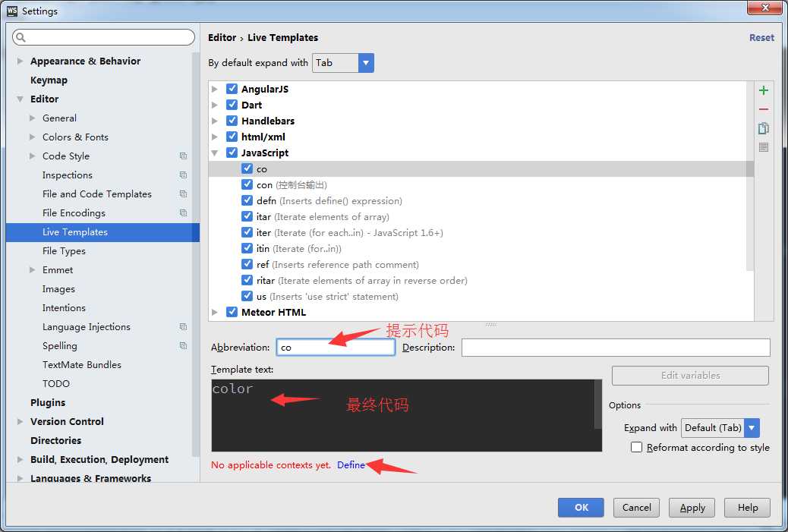Open Plugins settings page
Screen dimensions: 788x532
[x=48, y=403]
